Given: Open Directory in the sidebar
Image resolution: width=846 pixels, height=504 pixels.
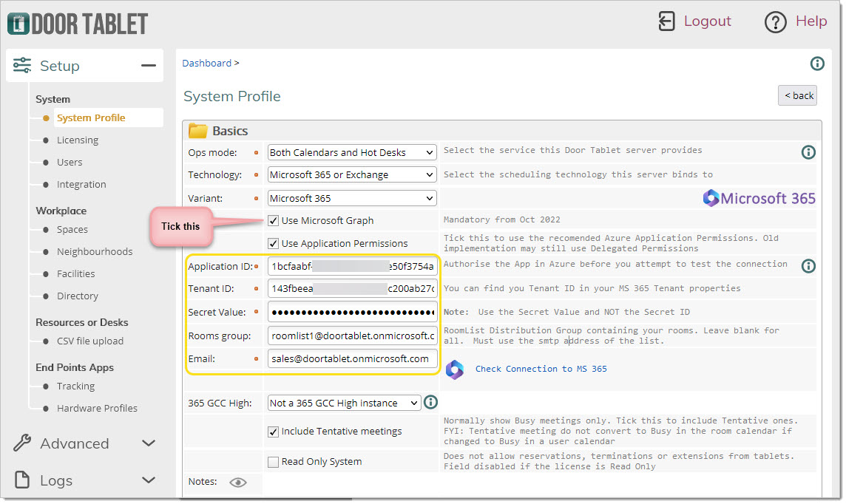Looking at the screenshot, I should point(77,296).
